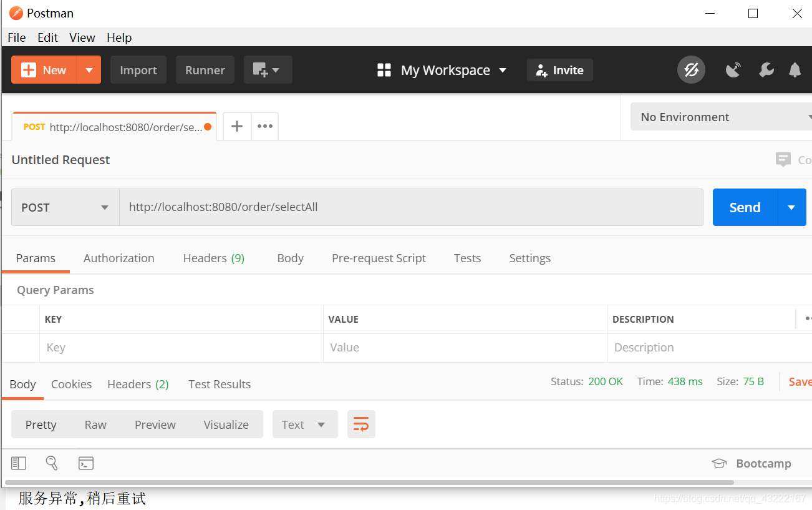Click the New request button
This screenshot has width=812, height=510.
tap(44, 70)
